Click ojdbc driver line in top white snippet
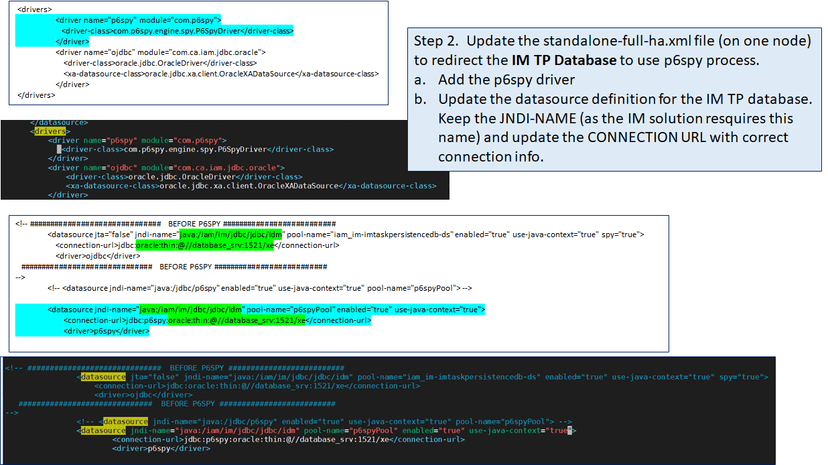This screenshot has width=828, height=465. [140, 51]
